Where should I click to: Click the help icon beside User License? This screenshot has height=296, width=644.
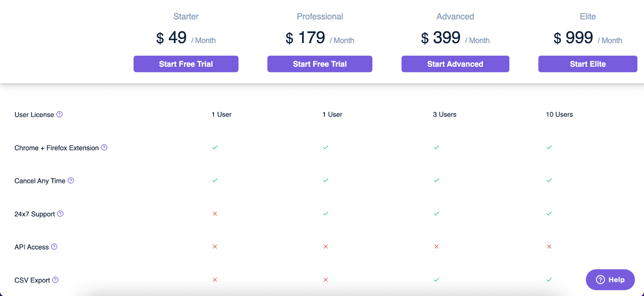(x=60, y=114)
